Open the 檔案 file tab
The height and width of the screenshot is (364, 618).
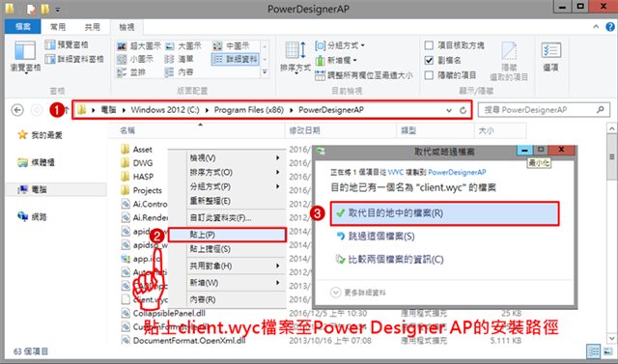pyautogui.click(x=23, y=27)
